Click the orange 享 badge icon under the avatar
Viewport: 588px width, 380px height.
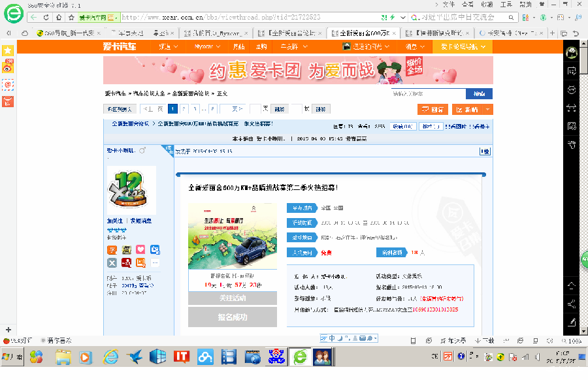[x=112, y=249]
